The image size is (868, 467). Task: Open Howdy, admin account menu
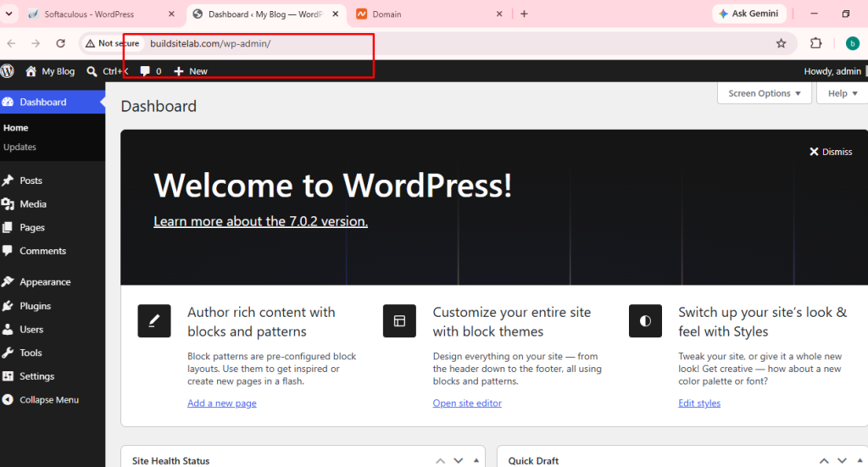click(832, 71)
